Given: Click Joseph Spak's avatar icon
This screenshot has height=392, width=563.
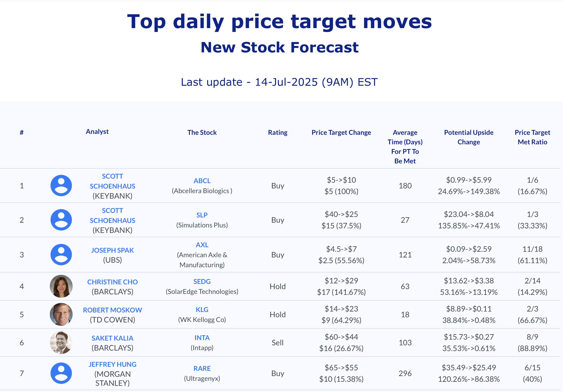Looking at the screenshot, I should click(x=61, y=255).
